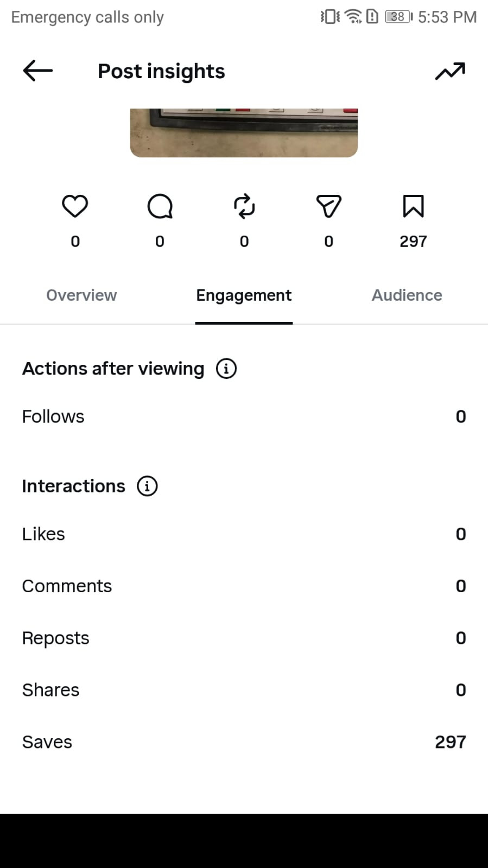The width and height of the screenshot is (488, 868).
Task: Tap the Shares interactions row
Action: [x=244, y=690]
